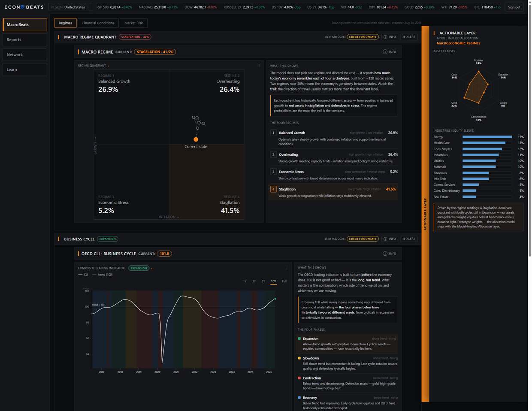Set chart range to Full
Viewport: 532px width, 411px height.
click(284, 281)
